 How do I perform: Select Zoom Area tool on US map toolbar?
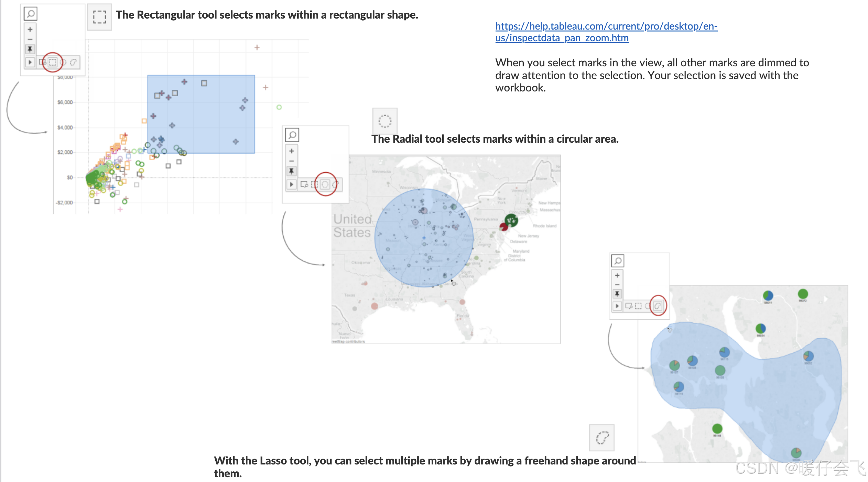(304, 185)
